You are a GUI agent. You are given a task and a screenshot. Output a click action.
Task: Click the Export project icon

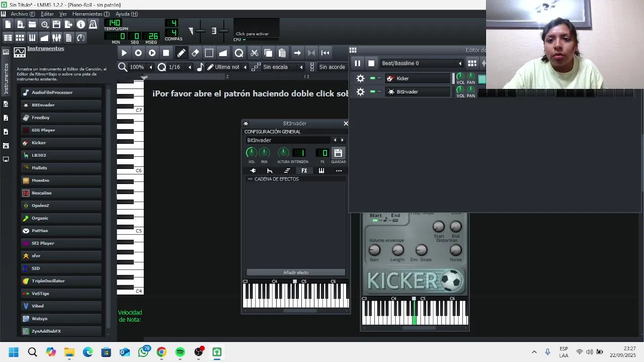(x=68, y=25)
